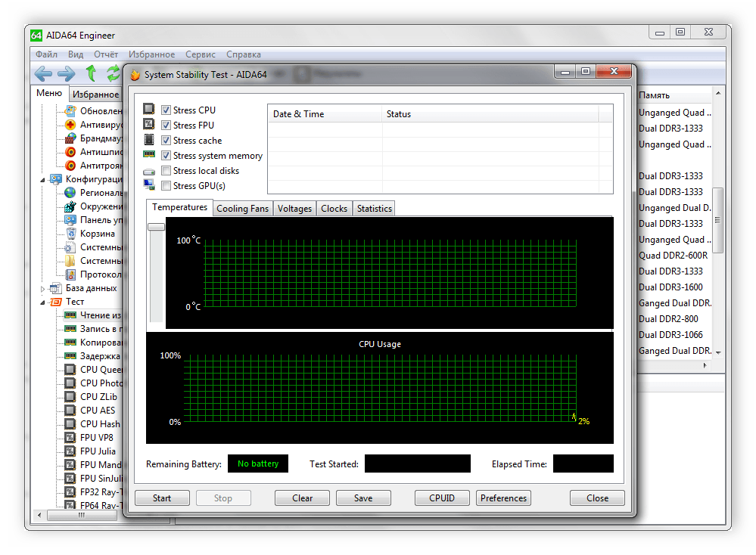
Task: Open the Clocks tab
Action: [334, 209]
